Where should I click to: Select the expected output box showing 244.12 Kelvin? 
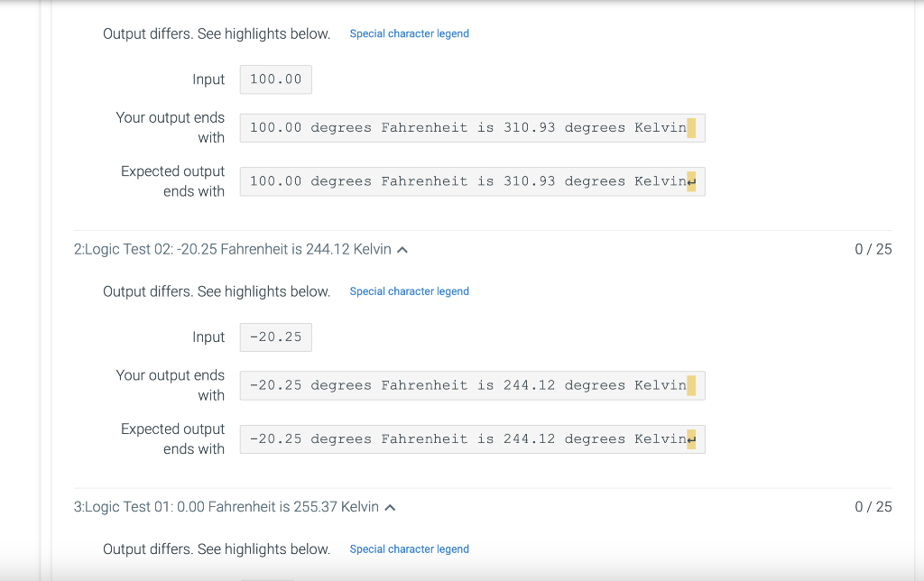pyautogui.click(x=472, y=438)
